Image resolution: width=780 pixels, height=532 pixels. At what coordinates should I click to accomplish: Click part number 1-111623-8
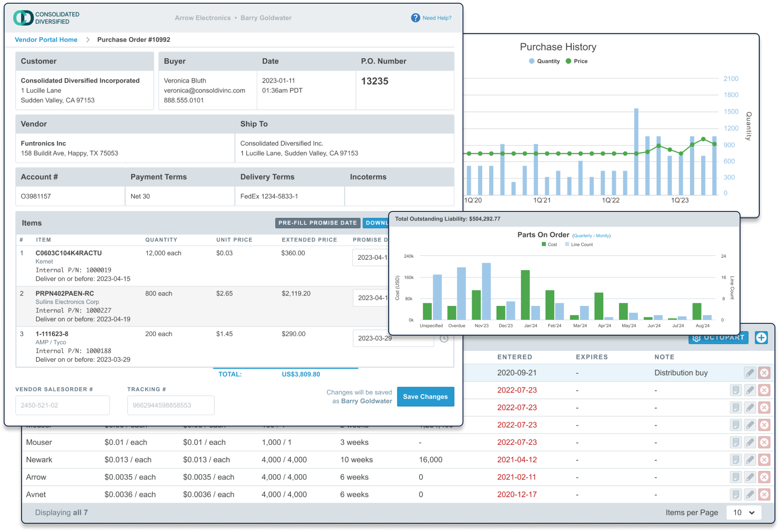[x=52, y=334]
